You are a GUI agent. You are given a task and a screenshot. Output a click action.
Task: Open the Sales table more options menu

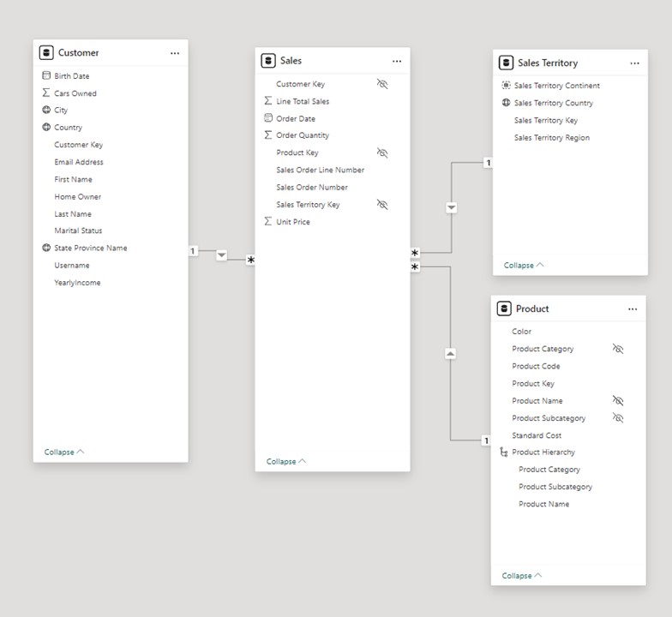coord(397,62)
